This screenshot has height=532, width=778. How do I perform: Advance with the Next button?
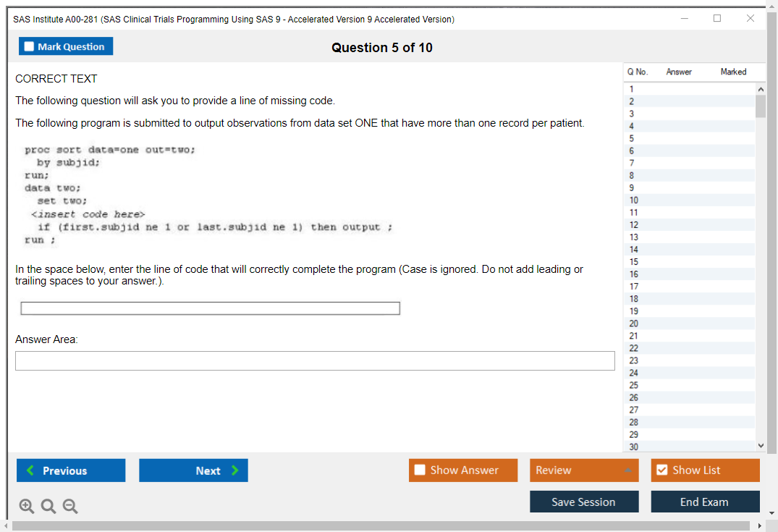pyautogui.click(x=193, y=470)
